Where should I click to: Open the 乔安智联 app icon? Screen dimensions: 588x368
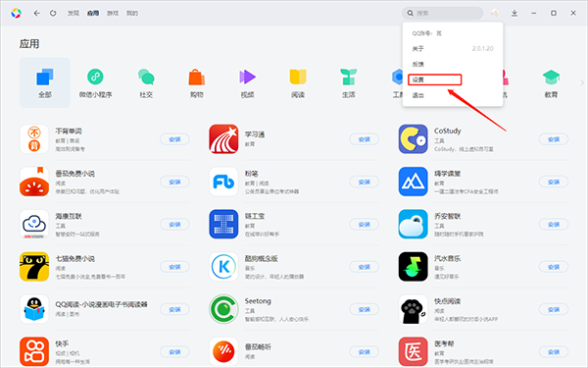pyautogui.click(x=413, y=224)
